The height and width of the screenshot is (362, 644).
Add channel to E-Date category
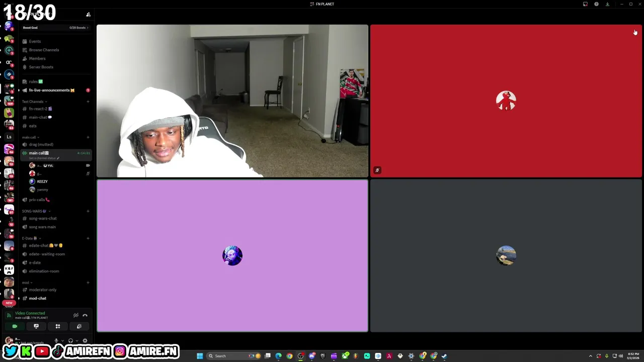tap(88, 238)
